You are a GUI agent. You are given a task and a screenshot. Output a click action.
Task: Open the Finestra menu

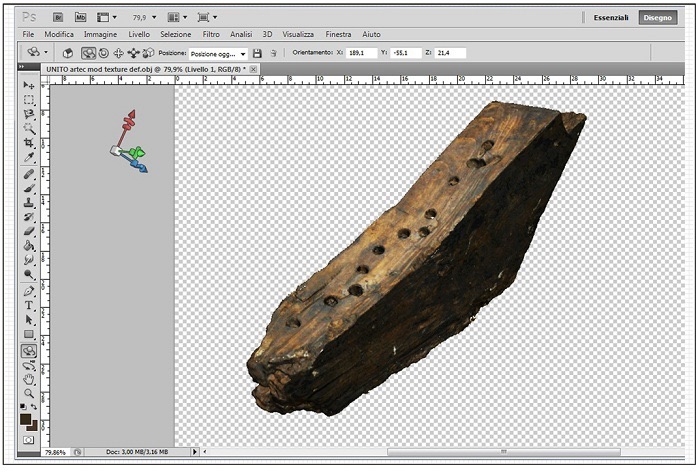(338, 34)
